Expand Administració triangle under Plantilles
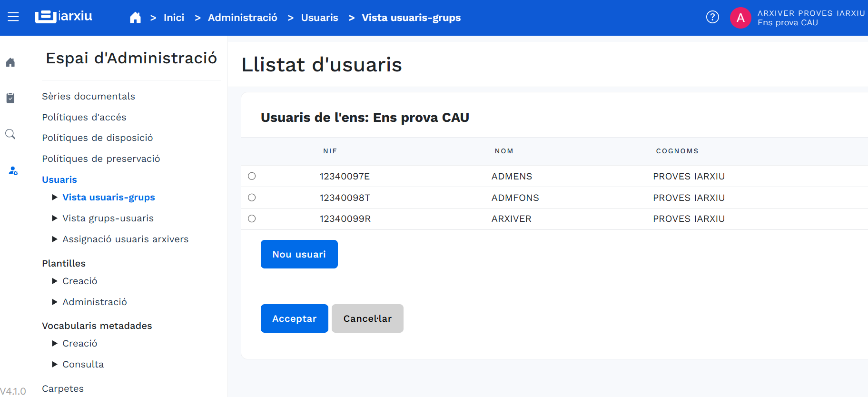Screen dimensions: 868x397 pos(55,302)
